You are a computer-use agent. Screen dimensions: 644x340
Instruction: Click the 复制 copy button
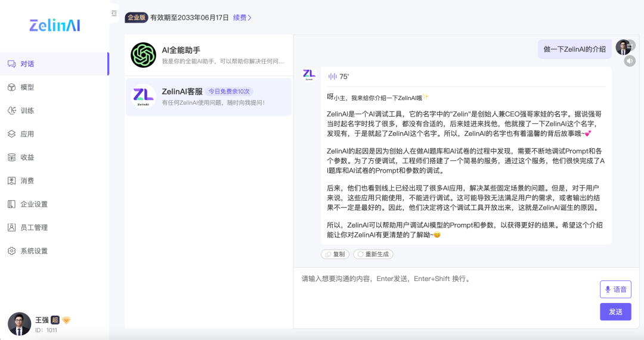click(335, 254)
